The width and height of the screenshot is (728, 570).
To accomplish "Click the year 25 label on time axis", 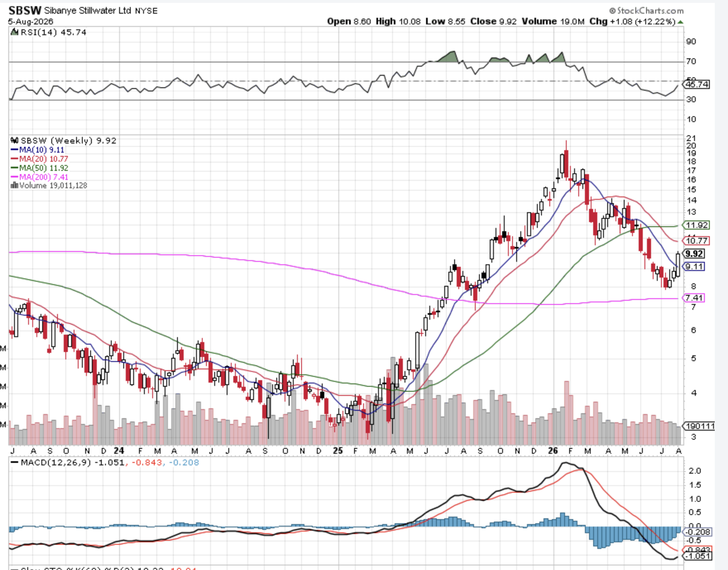I will (338, 451).
